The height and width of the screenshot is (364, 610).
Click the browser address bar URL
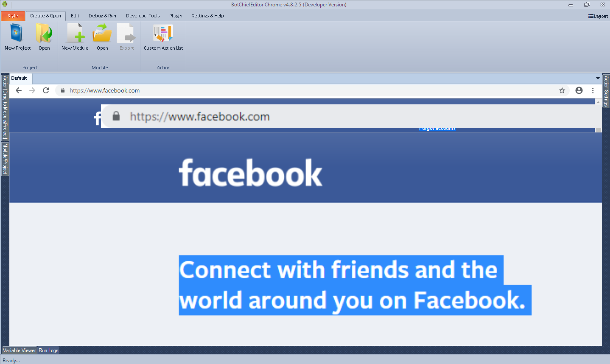click(x=105, y=90)
